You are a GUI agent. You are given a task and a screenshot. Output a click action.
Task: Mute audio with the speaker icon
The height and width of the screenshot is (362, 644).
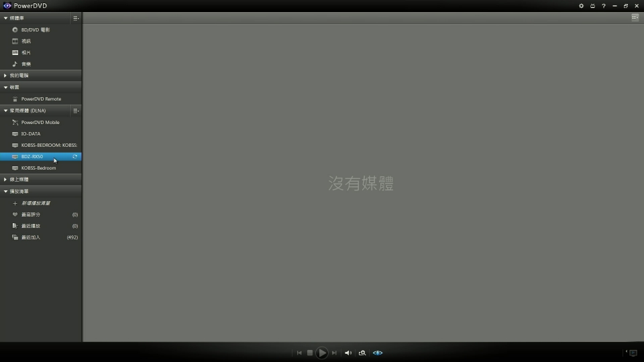[348, 353]
